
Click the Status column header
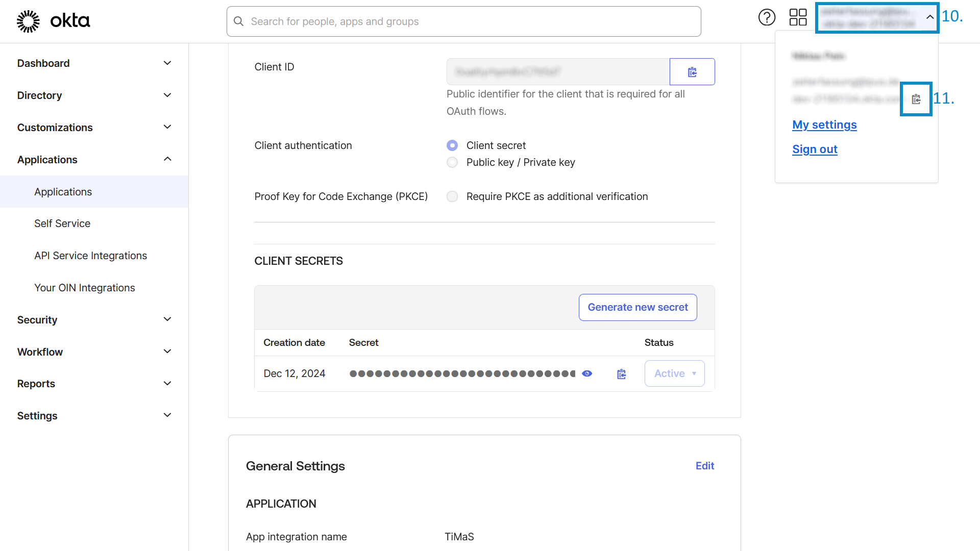[x=658, y=343]
